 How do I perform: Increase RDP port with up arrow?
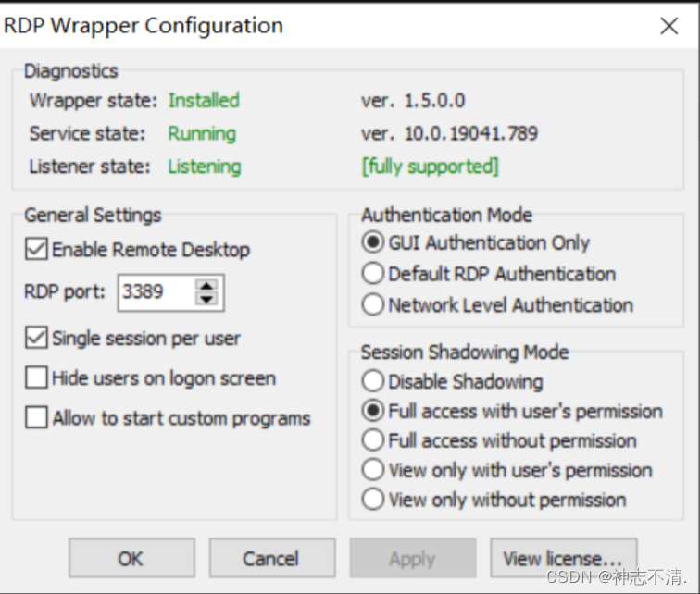tap(206, 285)
